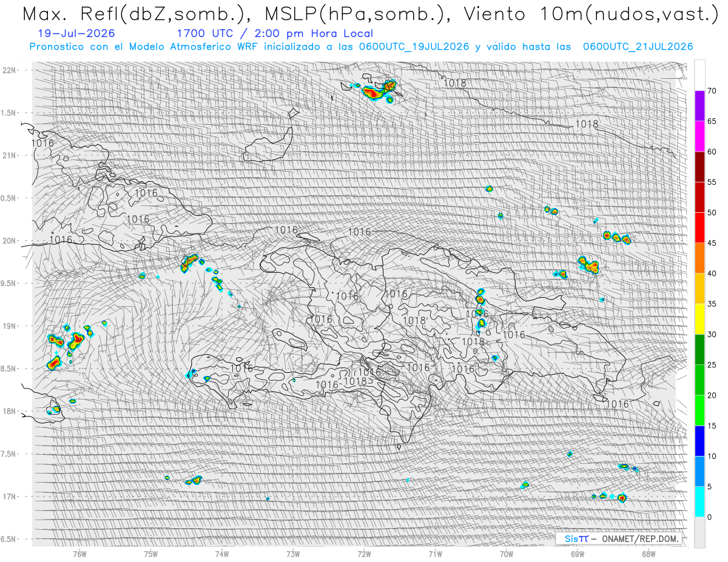Select the cyan colorbar segment between 0 and 5
728x562 pixels.
click(699, 501)
